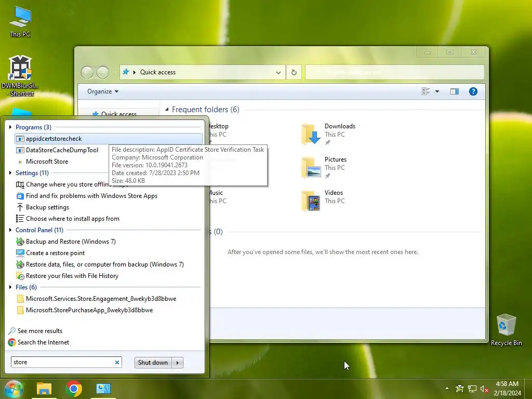Select the appidcertstorecheck program result
The width and height of the screenshot is (532, 399).
click(109, 139)
